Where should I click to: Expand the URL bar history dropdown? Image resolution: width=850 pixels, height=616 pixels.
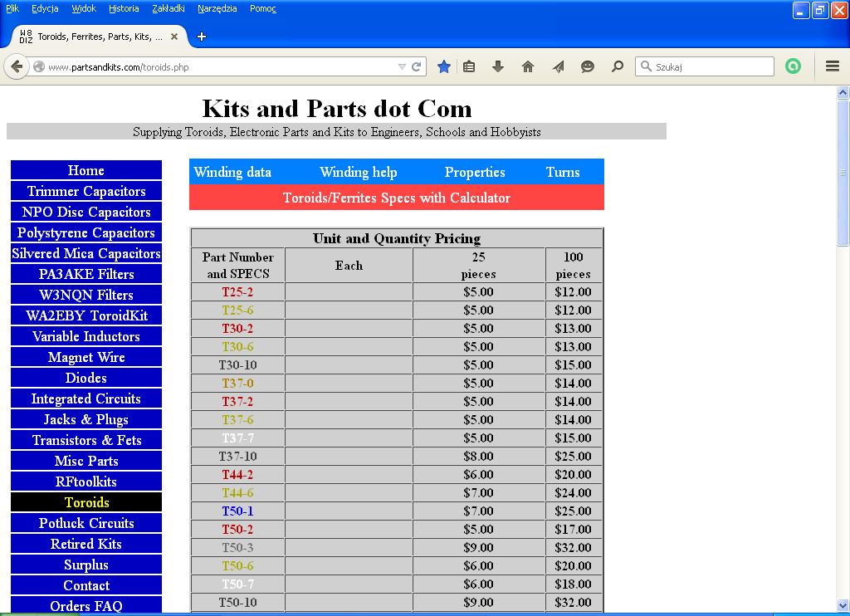pos(402,66)
